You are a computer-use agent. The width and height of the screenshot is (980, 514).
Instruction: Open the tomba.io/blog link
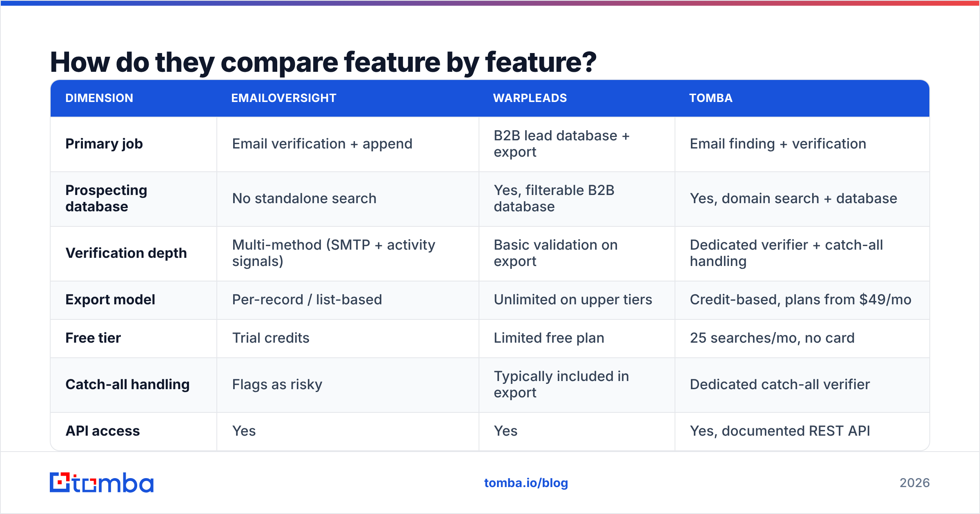point(526,483)
